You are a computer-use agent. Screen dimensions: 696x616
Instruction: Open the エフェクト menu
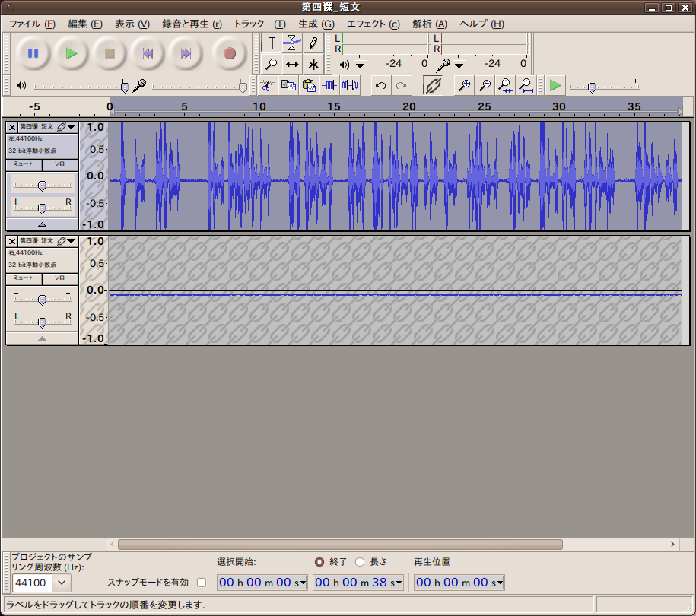pyautogui.click(x=373, y=24)
